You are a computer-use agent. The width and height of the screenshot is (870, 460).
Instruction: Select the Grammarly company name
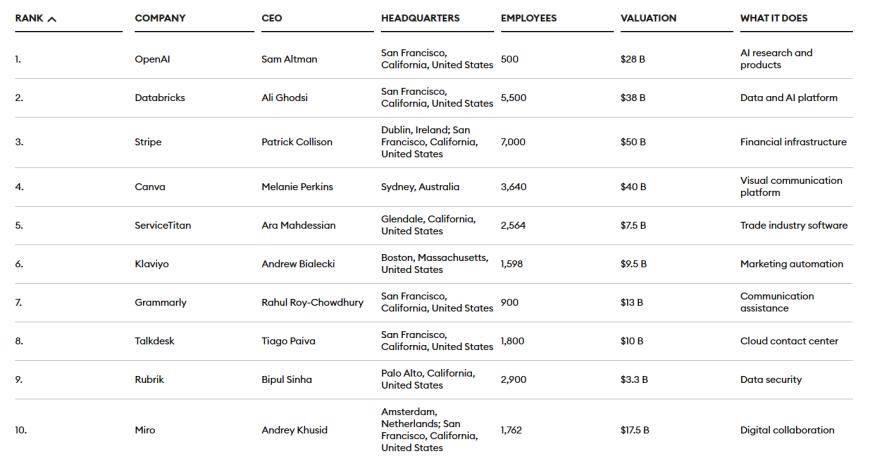pyautogui.click(x=161, y=303)
